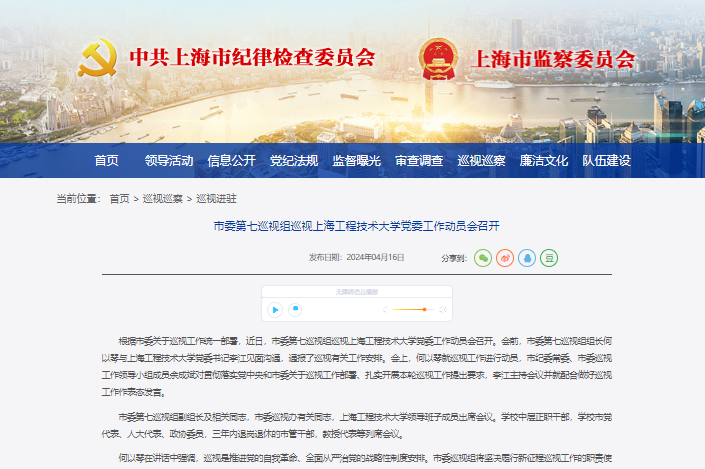Screen dimensions: 705x469
Task: Share article to Douban
Action: pos(549,257)
